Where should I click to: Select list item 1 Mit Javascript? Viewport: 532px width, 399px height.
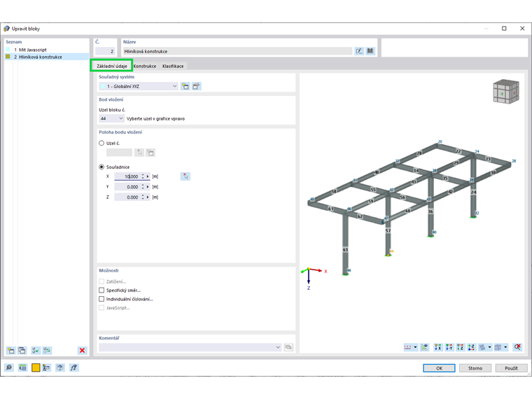pos(46,50)
